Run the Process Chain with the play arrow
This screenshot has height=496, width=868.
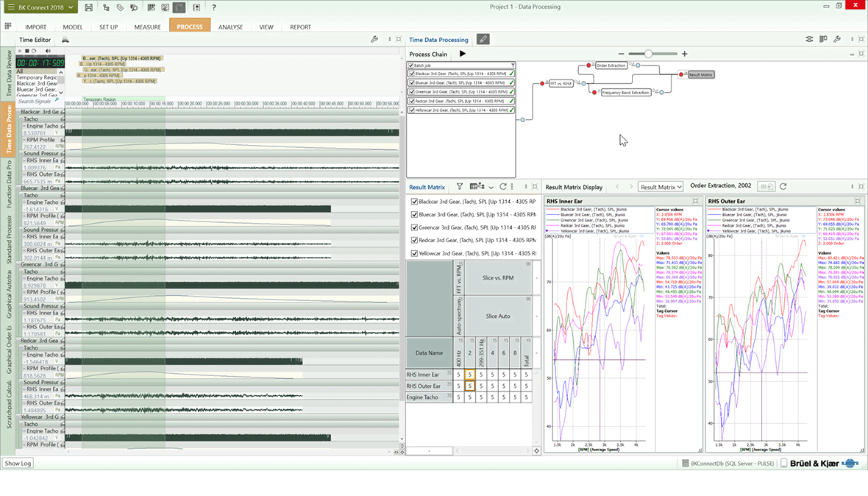tap(462, 54)
